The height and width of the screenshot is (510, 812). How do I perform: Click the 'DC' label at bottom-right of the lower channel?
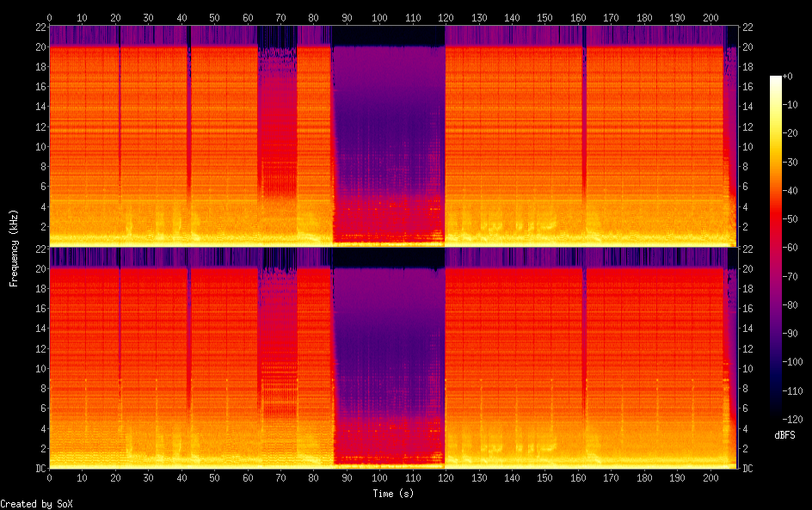coord(747,469)
